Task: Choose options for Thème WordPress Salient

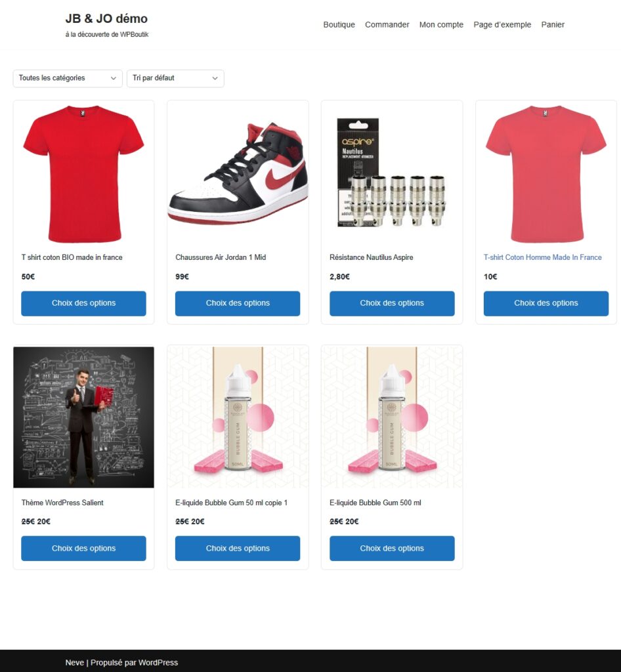Action: click(83, 548)
